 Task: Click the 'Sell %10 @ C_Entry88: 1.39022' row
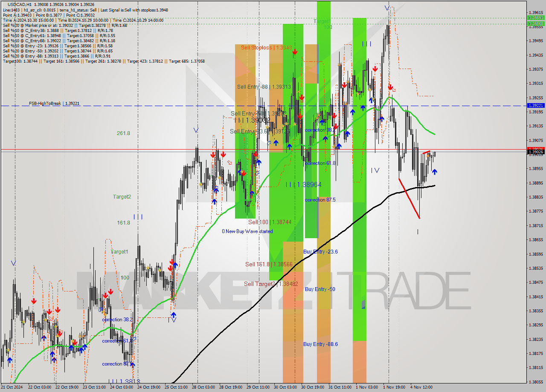click(x=58, y=41)
